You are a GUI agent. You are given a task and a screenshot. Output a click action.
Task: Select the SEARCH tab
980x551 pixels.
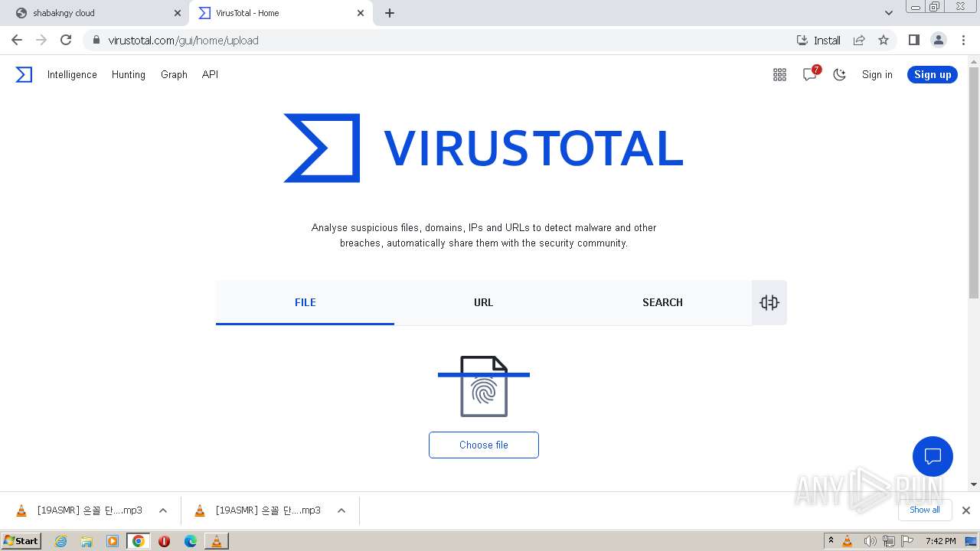662,302
